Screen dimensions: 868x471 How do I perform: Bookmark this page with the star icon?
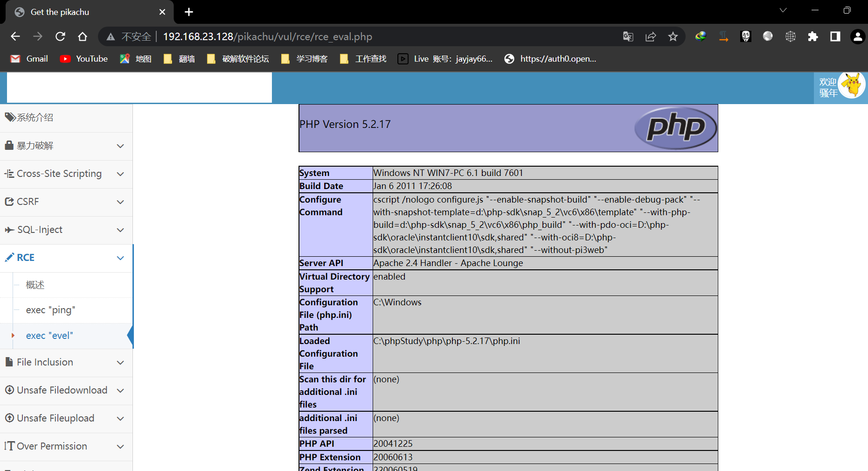(673, 36)
